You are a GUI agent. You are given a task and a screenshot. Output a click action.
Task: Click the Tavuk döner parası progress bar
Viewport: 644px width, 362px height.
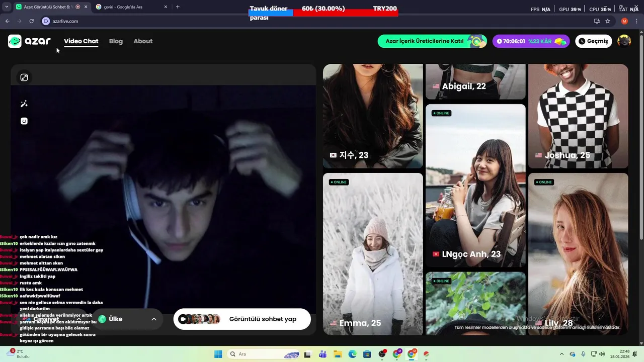tap(323, 13)
